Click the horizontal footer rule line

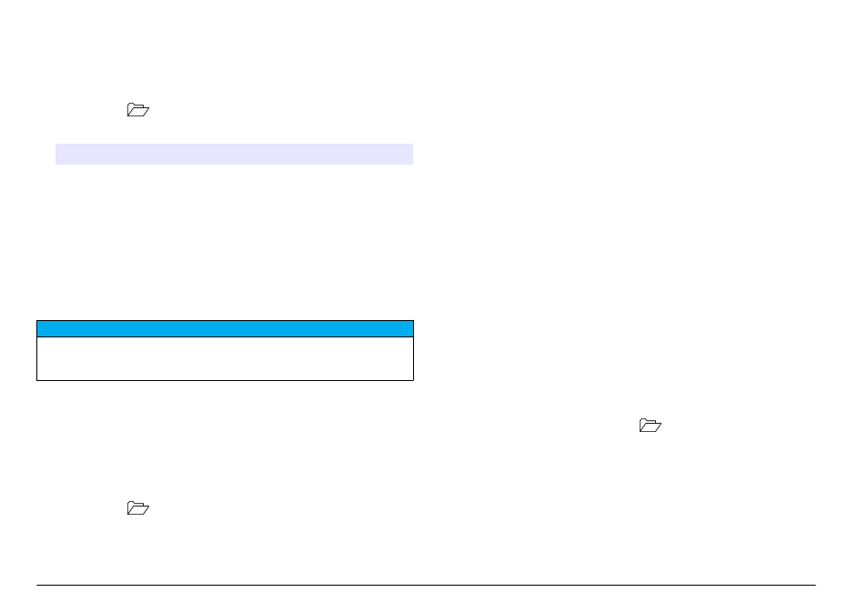(426, 585)
